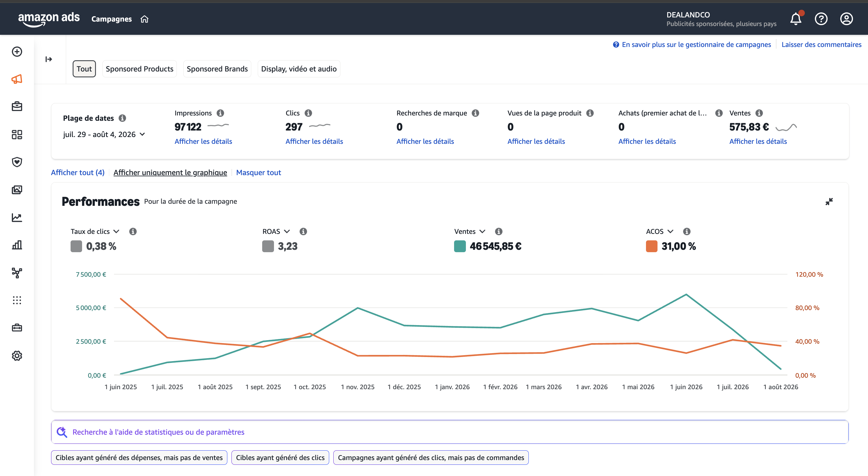Click Campagnes ayant généré des clics chip
This screenshot has height=476, width=868.
point(431,457)
